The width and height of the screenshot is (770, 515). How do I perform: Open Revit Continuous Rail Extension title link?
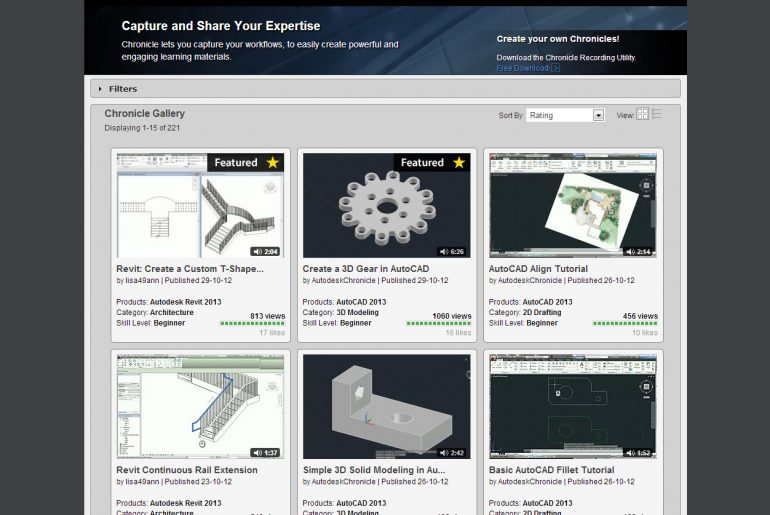[187, 470]
